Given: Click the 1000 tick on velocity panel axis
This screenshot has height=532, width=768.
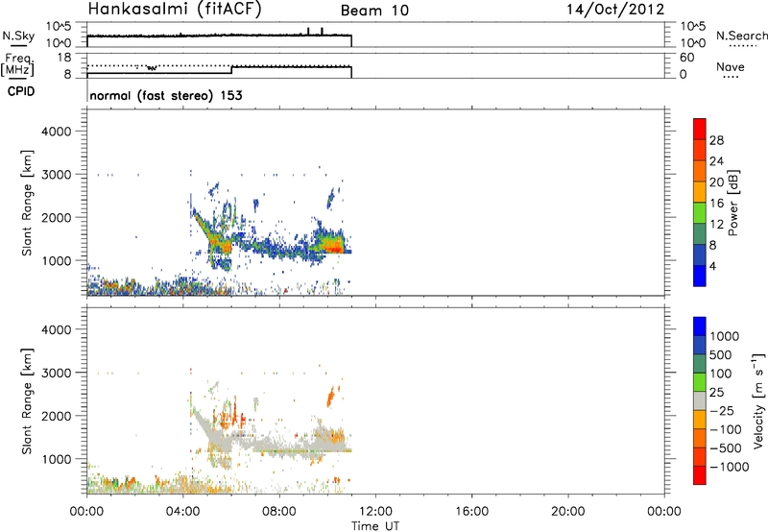Looking at the screenshot, I should (57, 459).
